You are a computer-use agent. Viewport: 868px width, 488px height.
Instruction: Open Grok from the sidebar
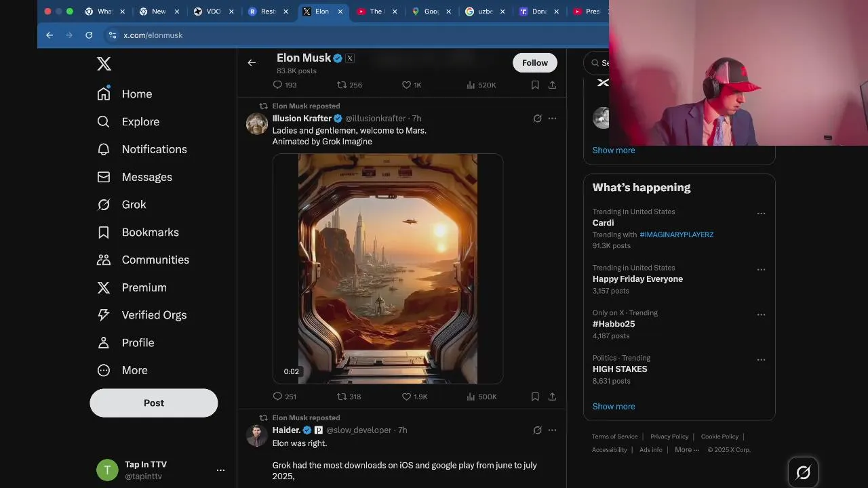tap(122, 205)
